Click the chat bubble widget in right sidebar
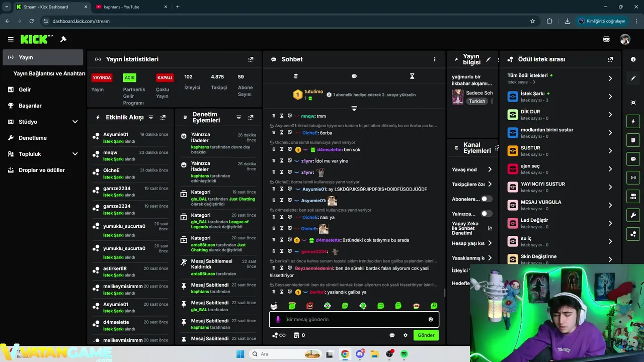This screenshot has width=644, height=362. 633,159
